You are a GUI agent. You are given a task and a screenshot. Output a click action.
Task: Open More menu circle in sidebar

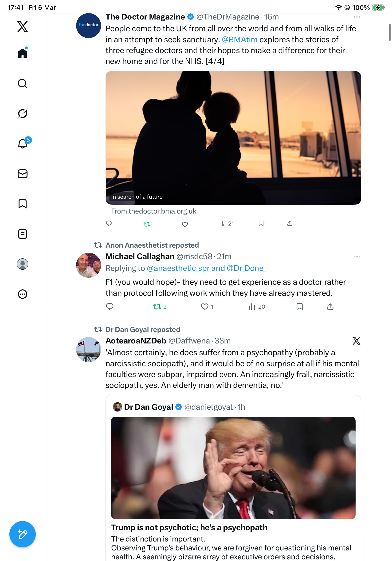[23, 294]
